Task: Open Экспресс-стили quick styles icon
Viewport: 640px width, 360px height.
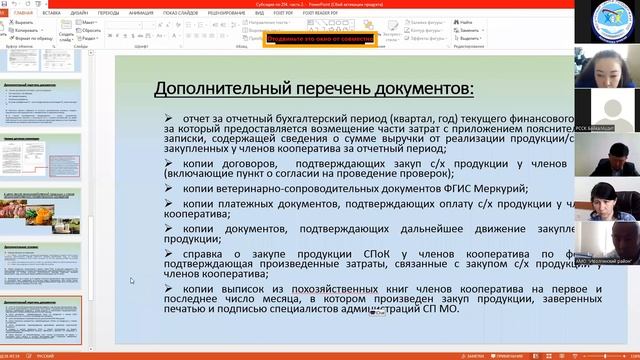Action: [392, 30]
